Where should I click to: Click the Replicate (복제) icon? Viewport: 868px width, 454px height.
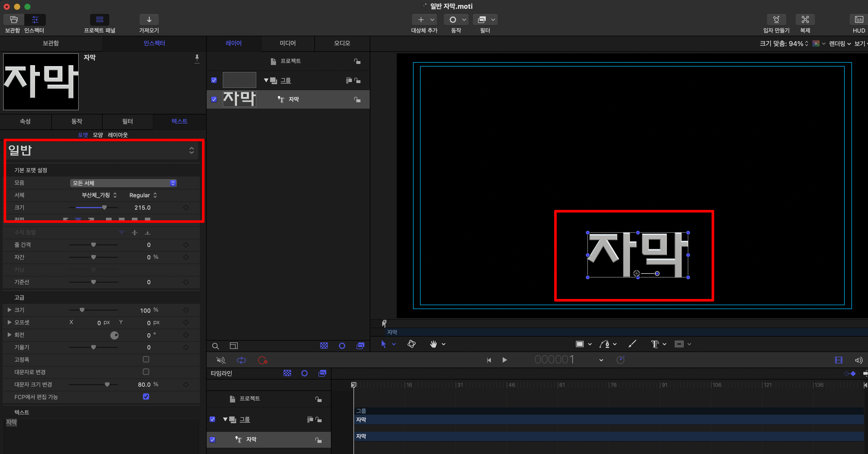pos(805,19)
